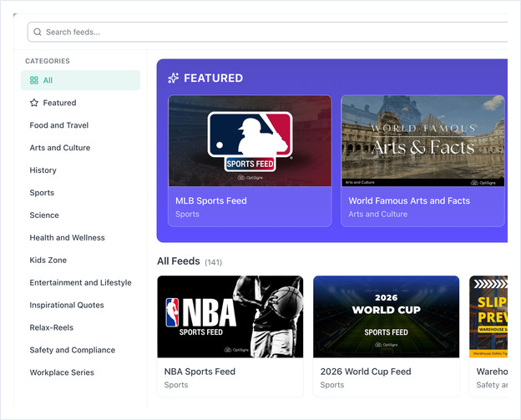Screen dimensions: 521x420
Task: Open Entertainment and Lifestyle category
Action: (80, 282)
